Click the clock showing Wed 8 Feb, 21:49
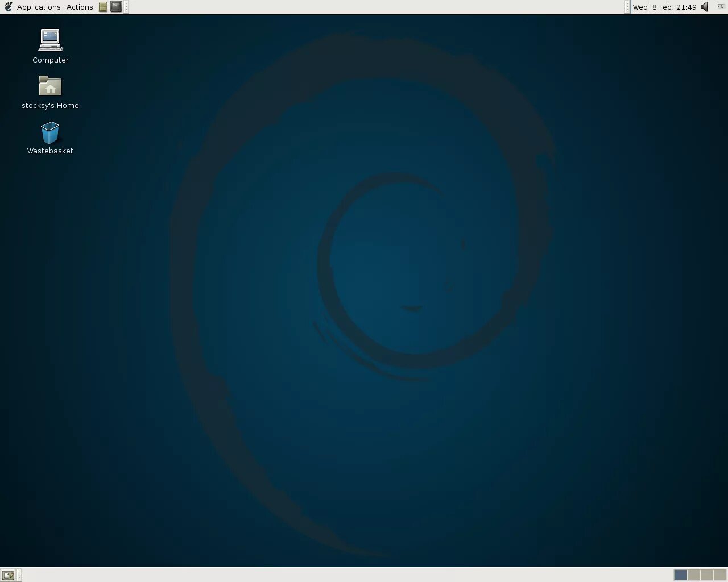Screen dimensions: 728x582 pos(664,7)
